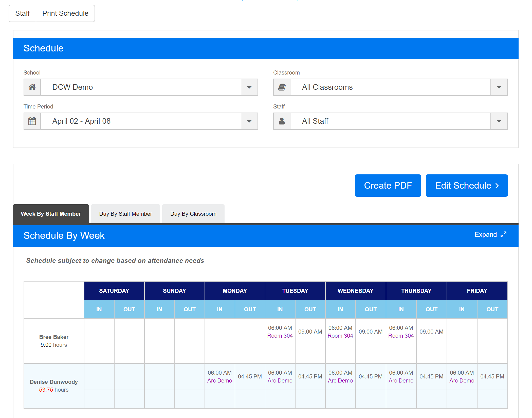Switch to Day By Staff Member tab

coord(125,214)
